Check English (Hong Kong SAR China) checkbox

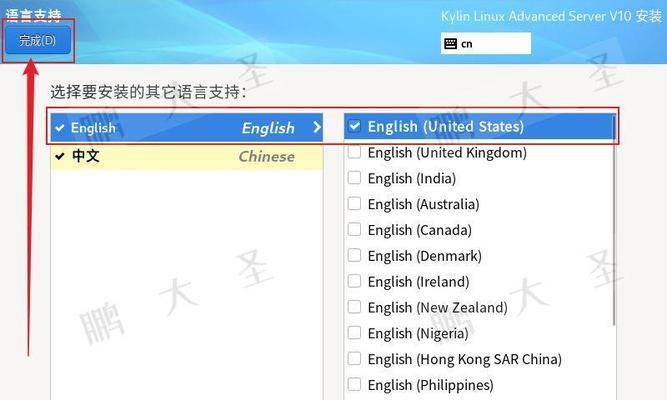[354, 359]
